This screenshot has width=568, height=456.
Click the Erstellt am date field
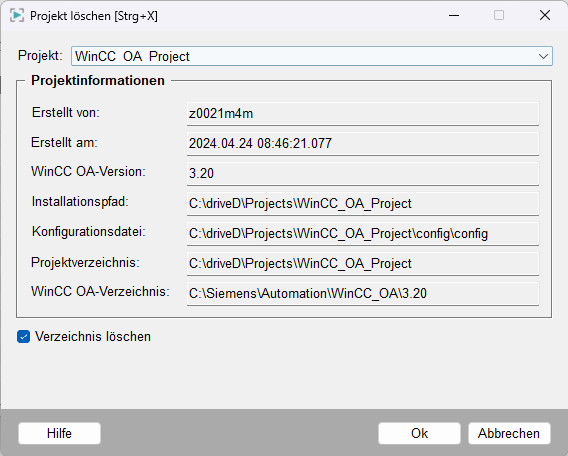(363, 143)
